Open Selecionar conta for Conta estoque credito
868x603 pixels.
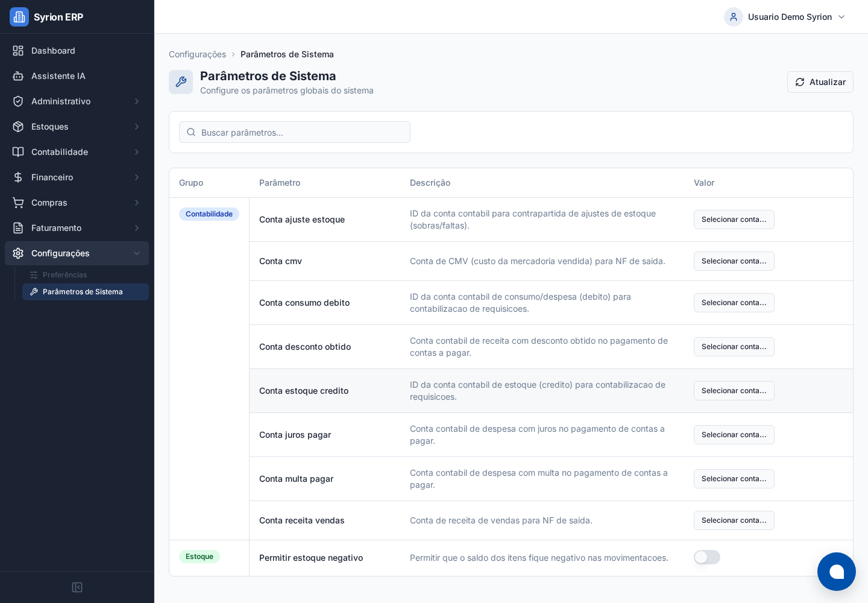coord(734,391)
